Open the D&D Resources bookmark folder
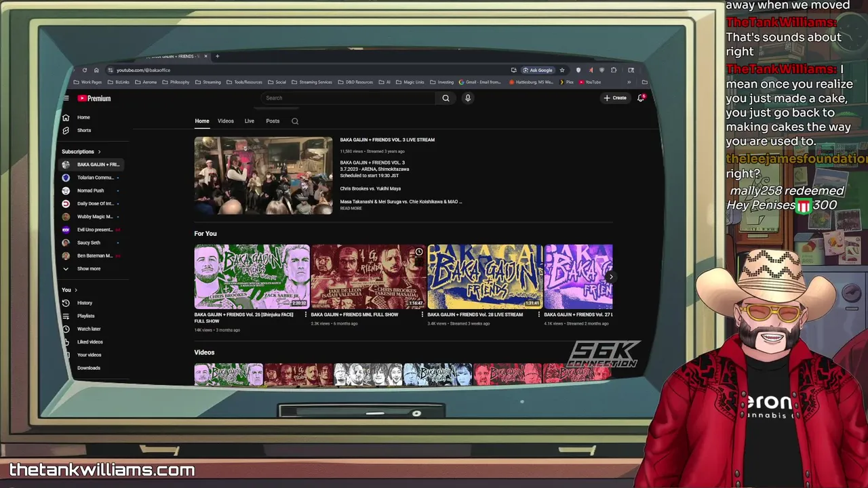This screenshot has width=868, height=488. click(355, 82)
